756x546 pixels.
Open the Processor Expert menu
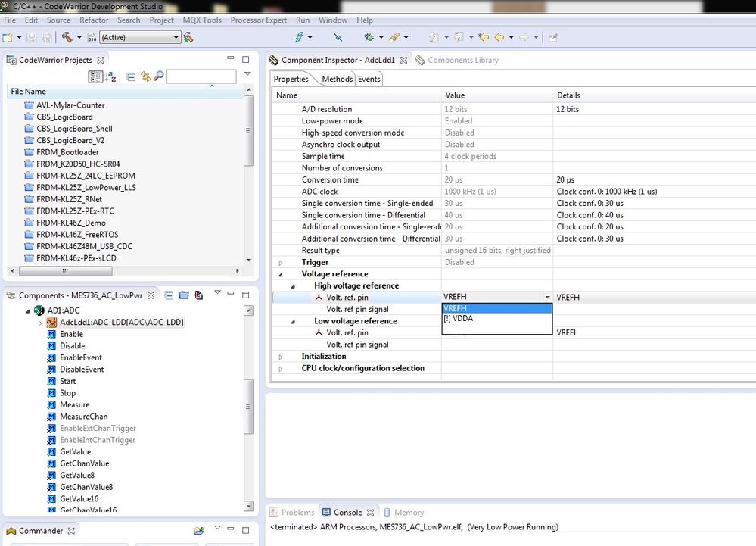point(258,20)
